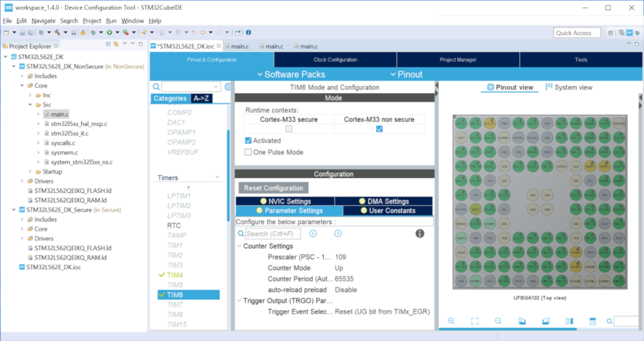
Task: Uncheck the Activated checkbox for TIM6
Action: point(248,140)
